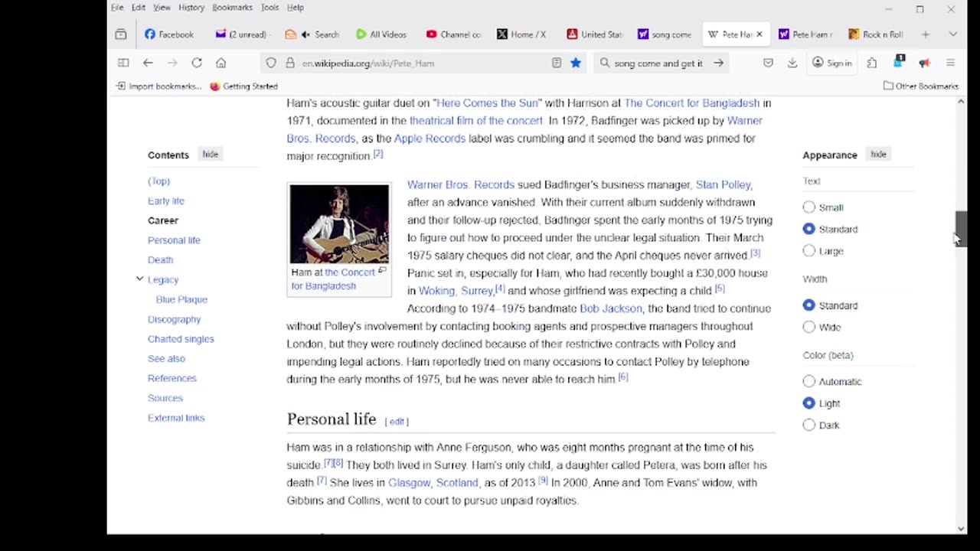Viewport: 980px width, 551px height.
Task: Open the Getting Started bookmark
Action: 243,86
